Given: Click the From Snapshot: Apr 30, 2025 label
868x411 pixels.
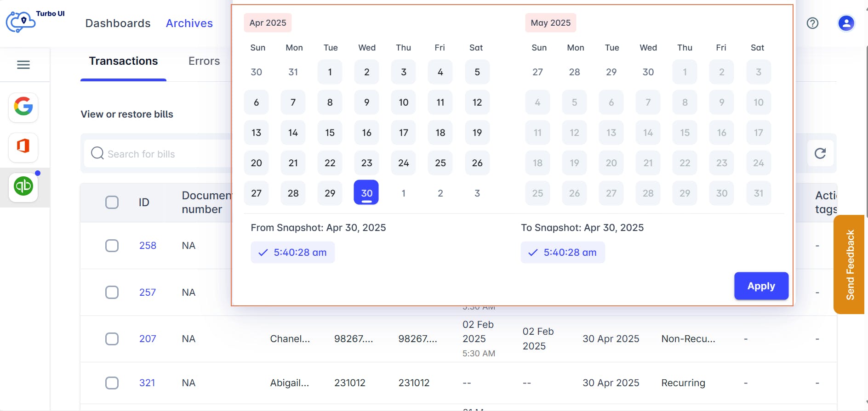Looking at the screenshot, I should 318,228.
